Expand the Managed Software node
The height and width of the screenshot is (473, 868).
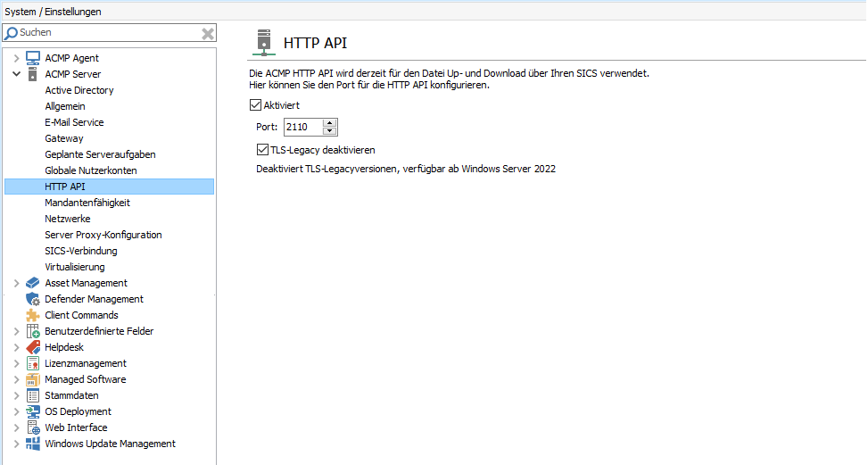16,379
